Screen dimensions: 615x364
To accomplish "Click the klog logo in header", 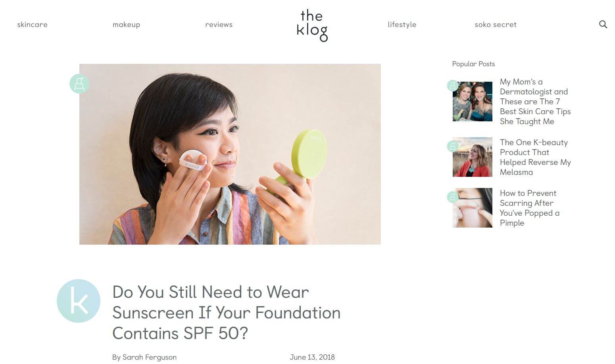I will click(x=312, y=26).
